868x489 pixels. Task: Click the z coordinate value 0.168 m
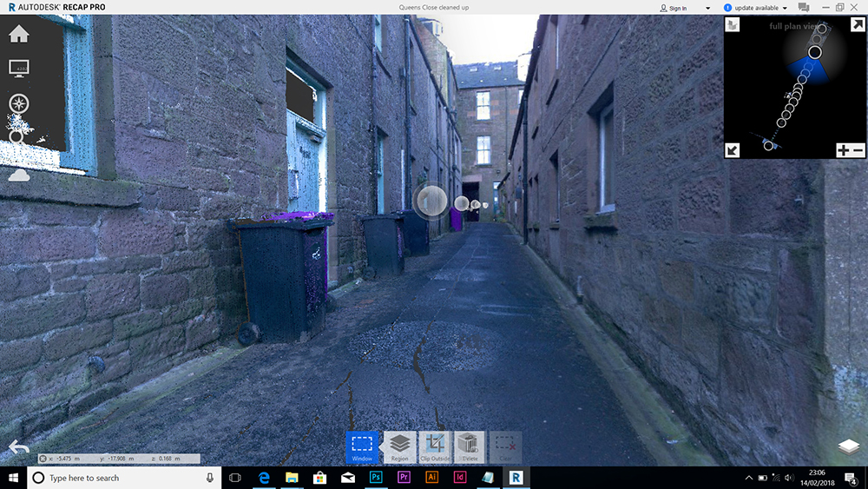(169, 459)
